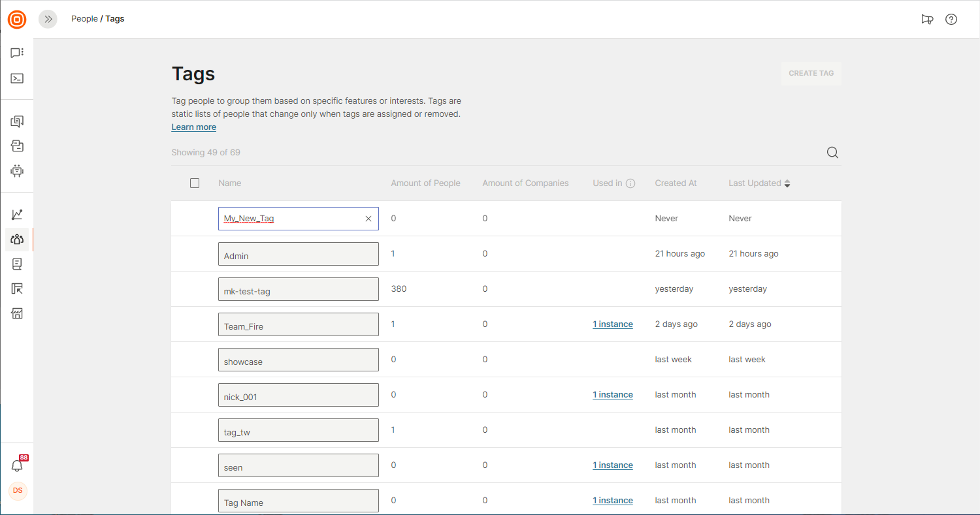This screenshot has height=515, width=980.
Task: Click mk-test-tag people count 380
Action: [399, 289]
